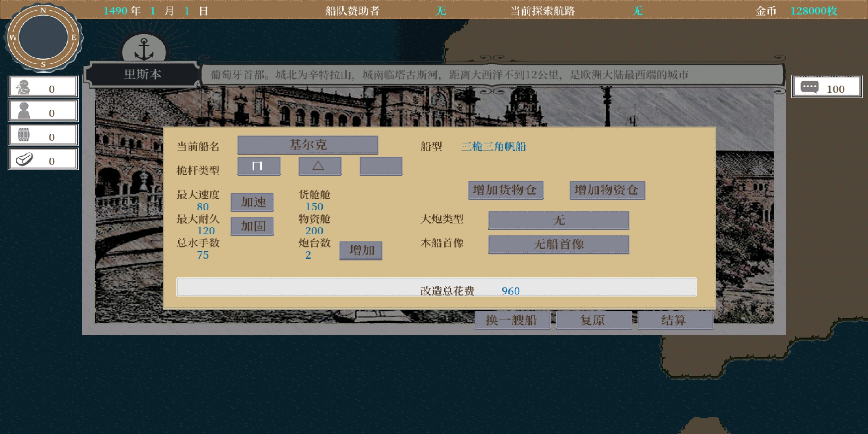Click the 加速 speed upgrade button
Viewport: 868px width, 434px height.
pyautogui.click(x=252, y=202)
